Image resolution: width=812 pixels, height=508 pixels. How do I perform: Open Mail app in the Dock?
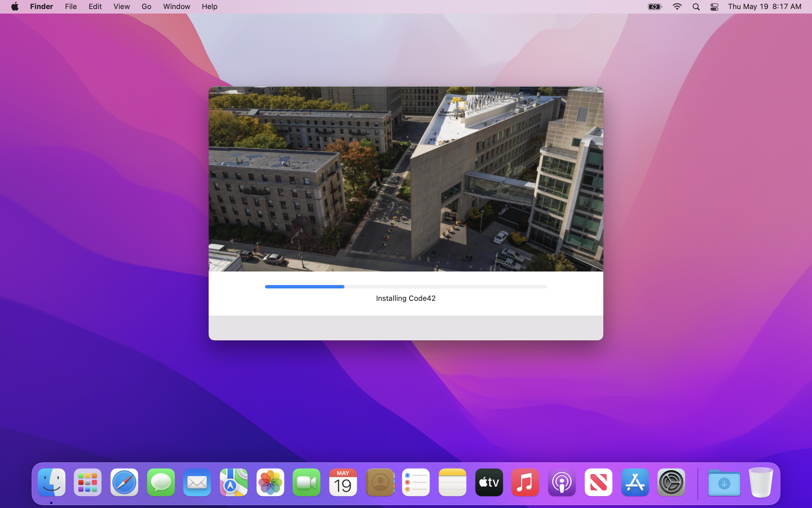(197, 482)
